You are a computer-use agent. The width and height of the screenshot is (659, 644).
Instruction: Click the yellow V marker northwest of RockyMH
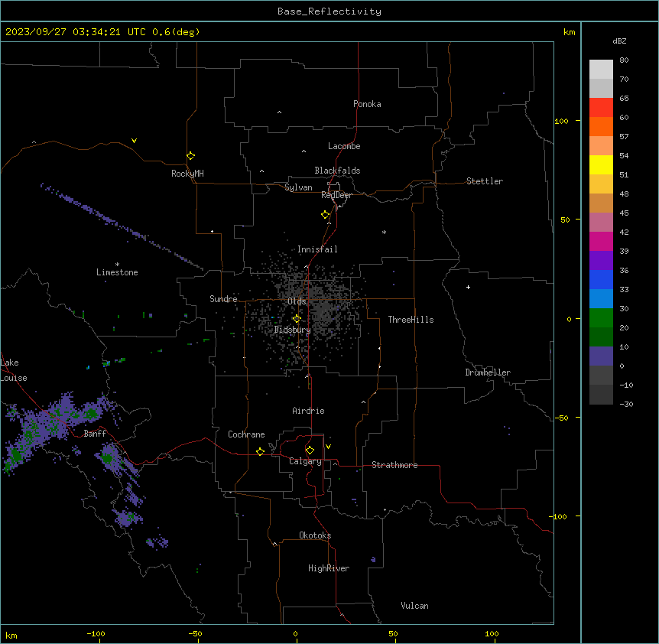(x=134, y=141)
